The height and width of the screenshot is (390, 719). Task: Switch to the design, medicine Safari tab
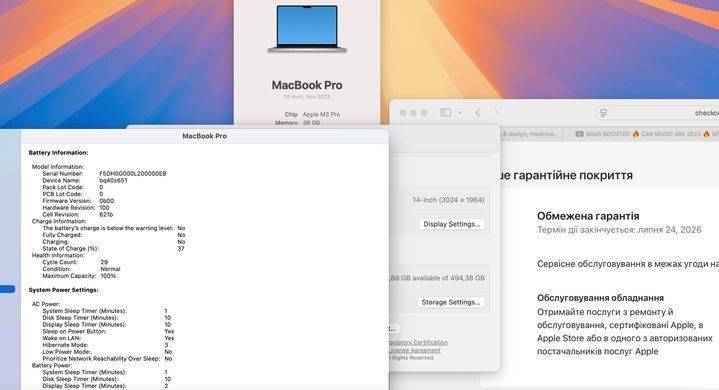531,134
